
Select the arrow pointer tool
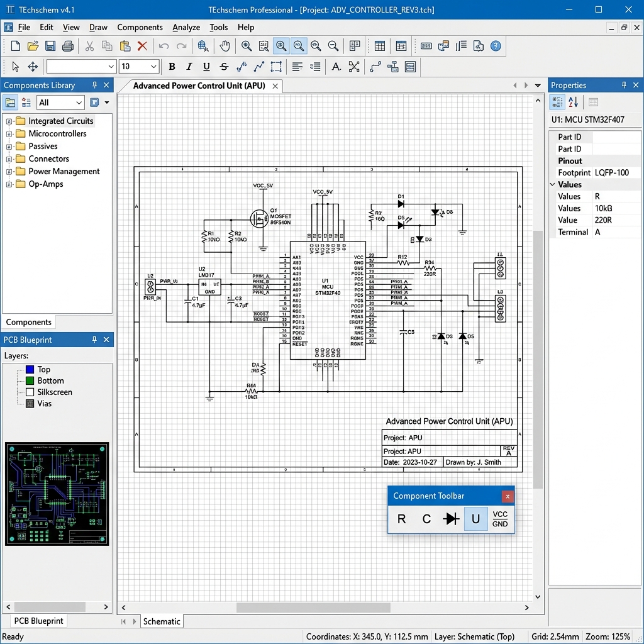(x=16, y=67)
